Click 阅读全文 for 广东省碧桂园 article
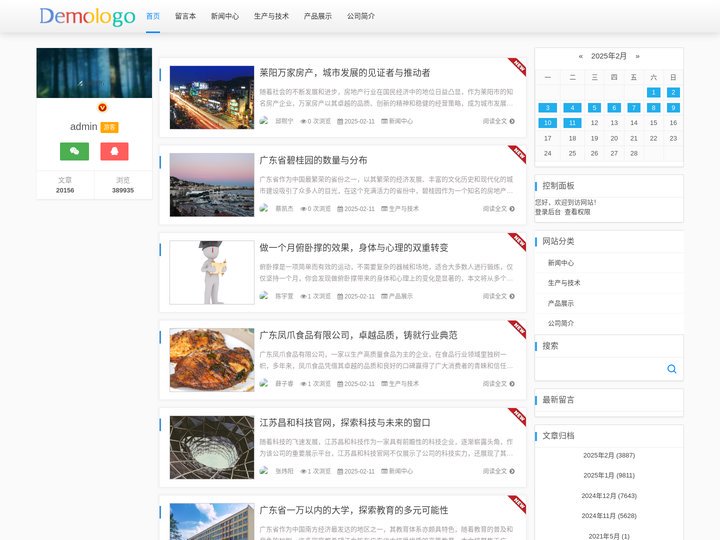 coord(499,208)
